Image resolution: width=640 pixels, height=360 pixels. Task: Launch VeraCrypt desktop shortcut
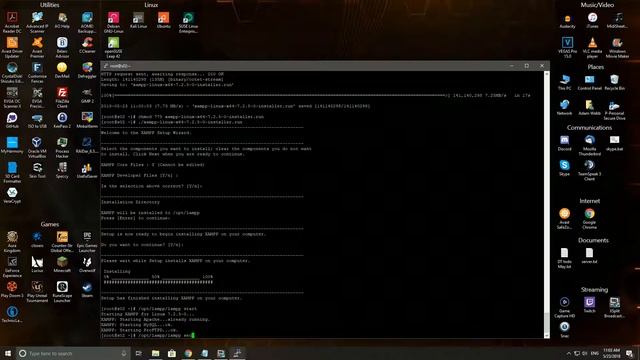coord(12,195)
